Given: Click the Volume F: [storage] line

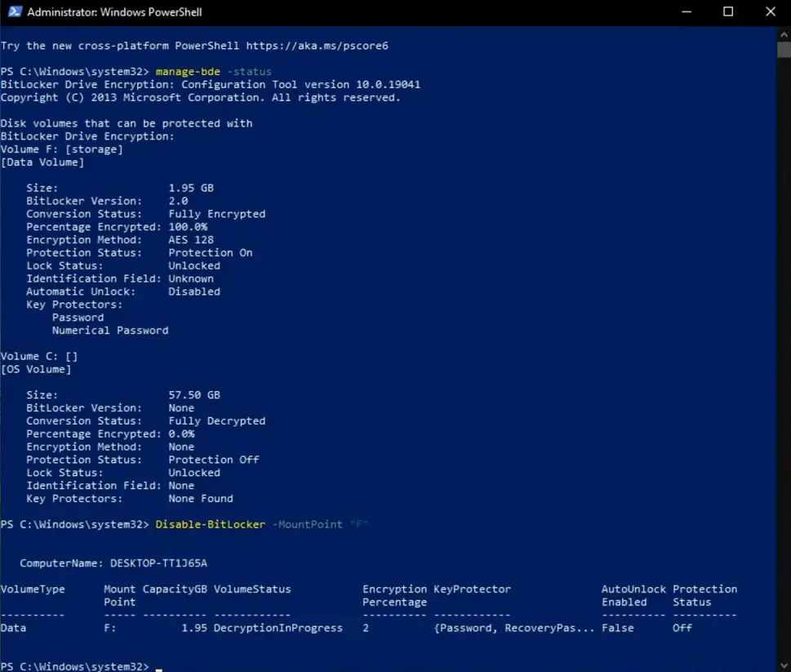Looking at the screenshot, I should point(61,149).
